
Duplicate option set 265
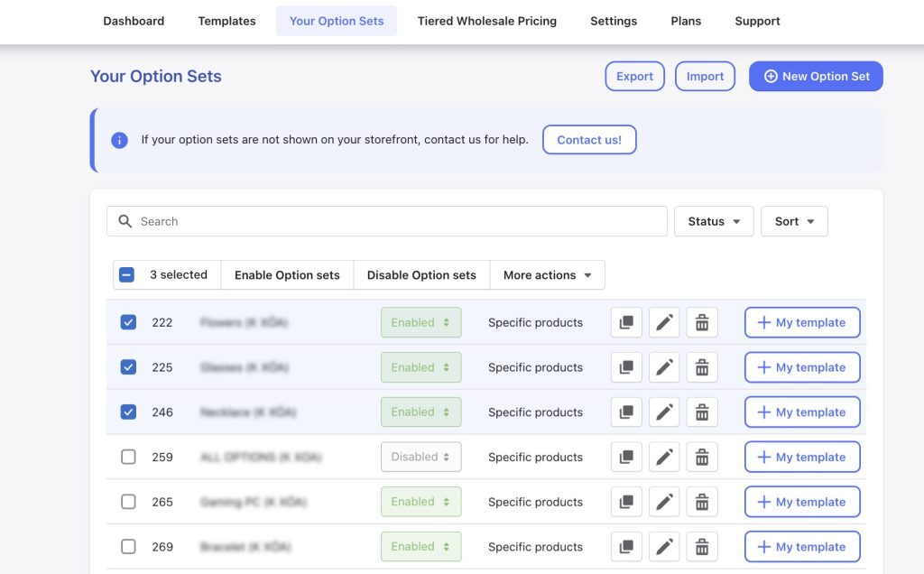tap(626, 502)
